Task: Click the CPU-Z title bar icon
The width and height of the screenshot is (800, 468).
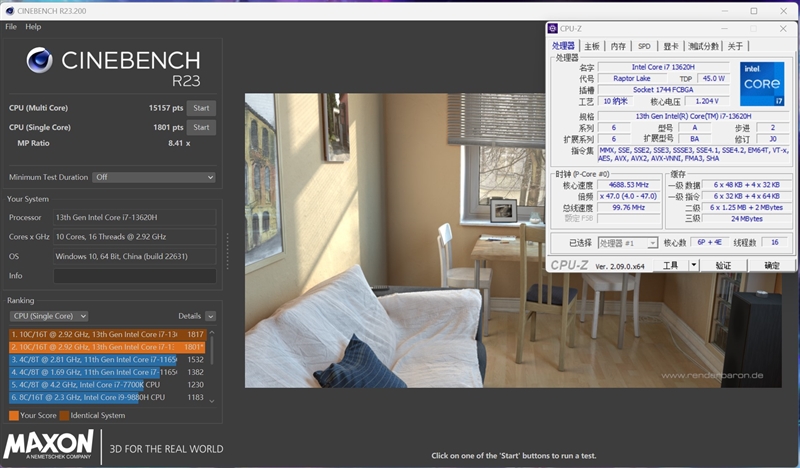Action: point(553,29)
